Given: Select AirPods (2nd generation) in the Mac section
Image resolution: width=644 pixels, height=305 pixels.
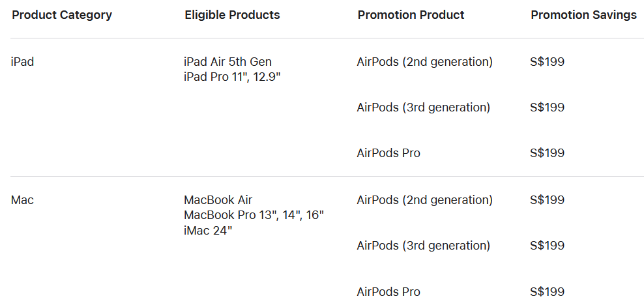Looking at the screenshot, I should [424, 200].
